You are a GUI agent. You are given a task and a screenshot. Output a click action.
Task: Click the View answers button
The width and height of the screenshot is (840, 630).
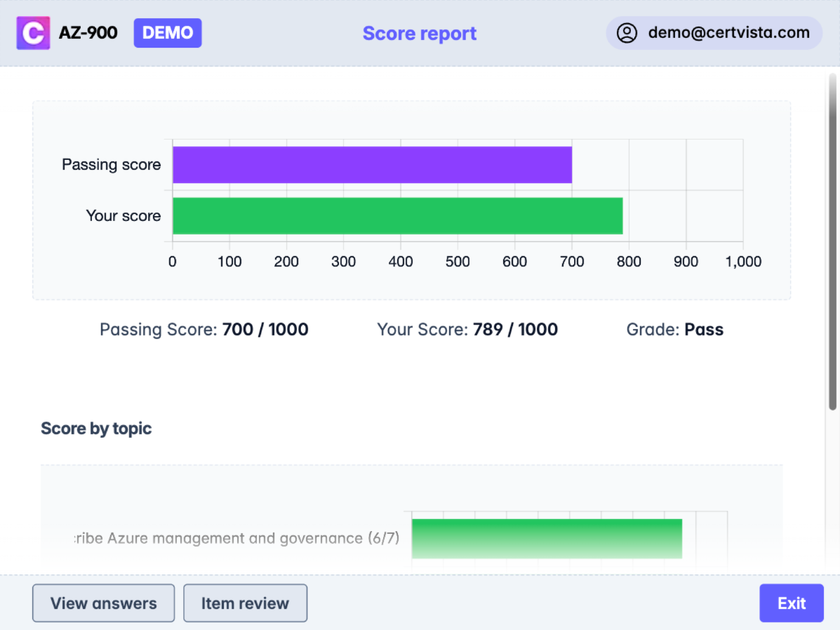103,603
